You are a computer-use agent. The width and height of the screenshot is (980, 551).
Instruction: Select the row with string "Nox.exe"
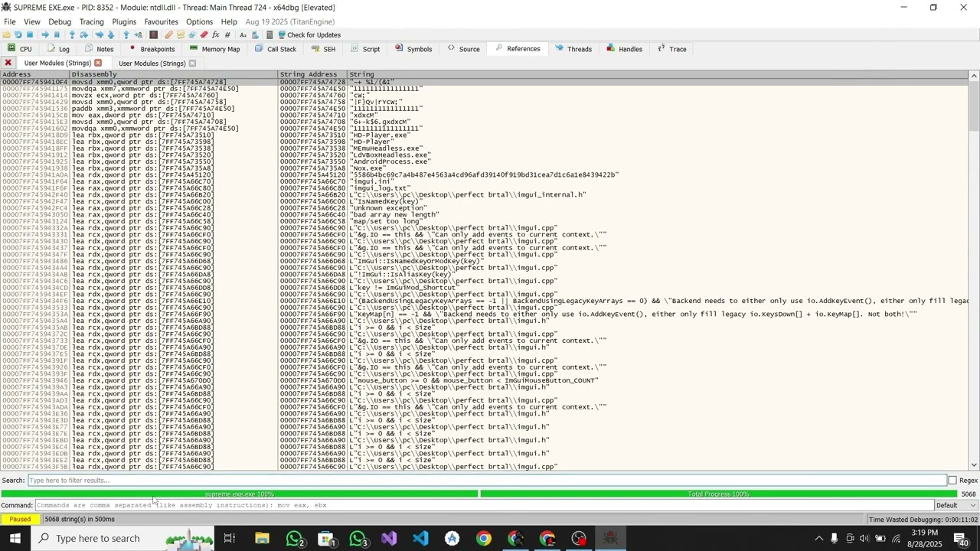(484, 168)
